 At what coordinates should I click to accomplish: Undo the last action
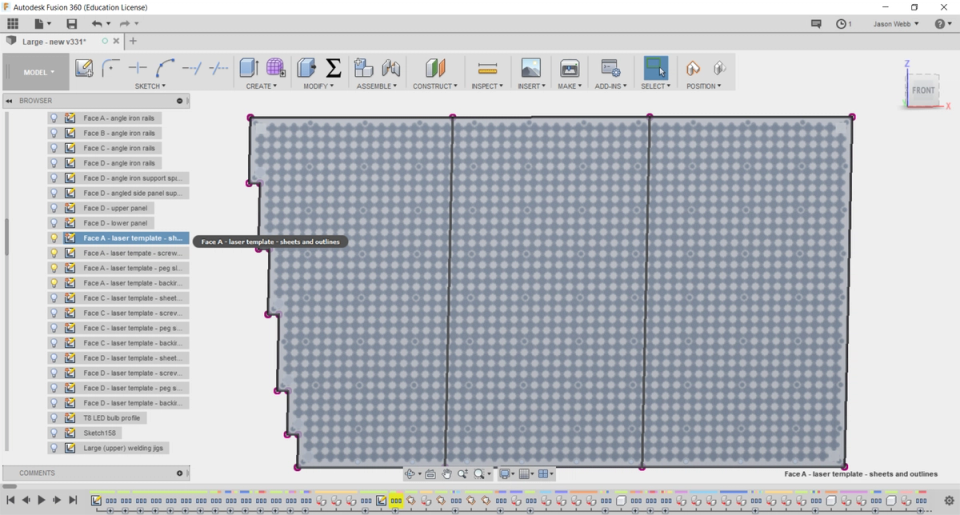(x=97, y=23)
